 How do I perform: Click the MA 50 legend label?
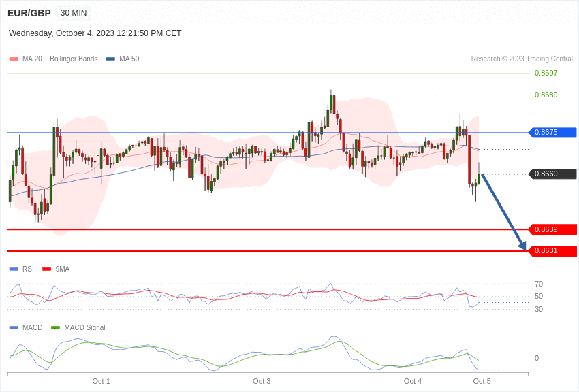tap(129, 59)
